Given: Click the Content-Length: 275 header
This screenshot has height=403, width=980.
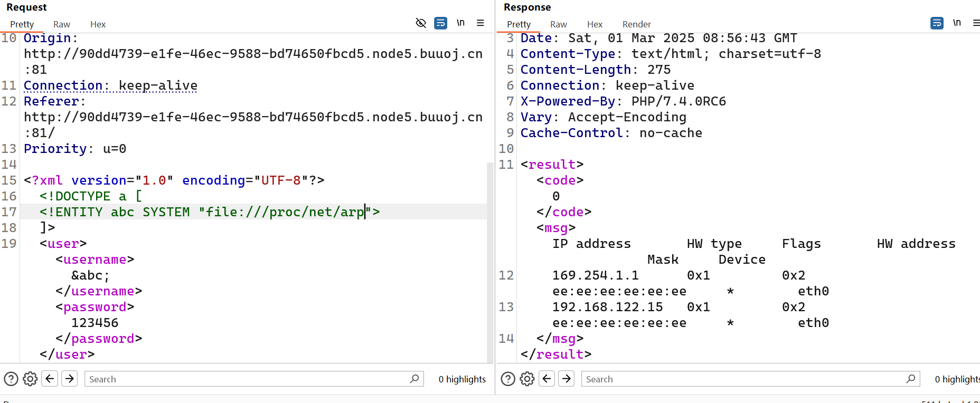Looking at the screenshot, I should click(596, 70).
